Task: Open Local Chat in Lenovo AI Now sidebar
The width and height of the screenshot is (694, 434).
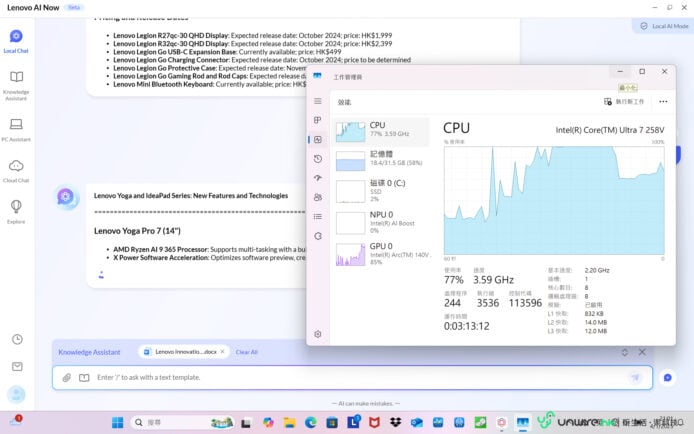Action: pos(16,41)
